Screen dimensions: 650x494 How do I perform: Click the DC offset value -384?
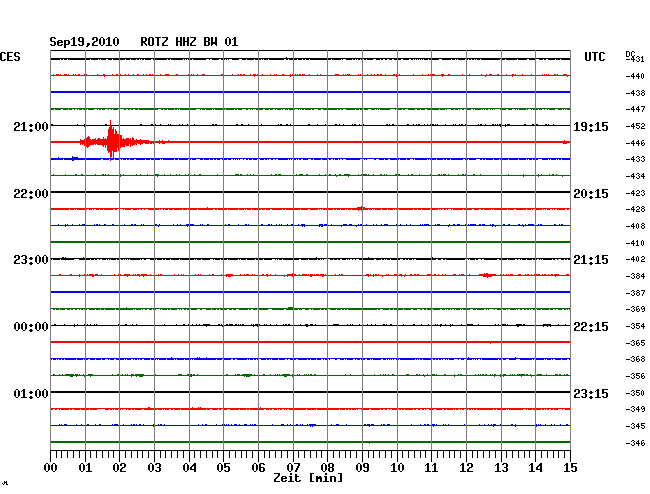pos(635,276)
